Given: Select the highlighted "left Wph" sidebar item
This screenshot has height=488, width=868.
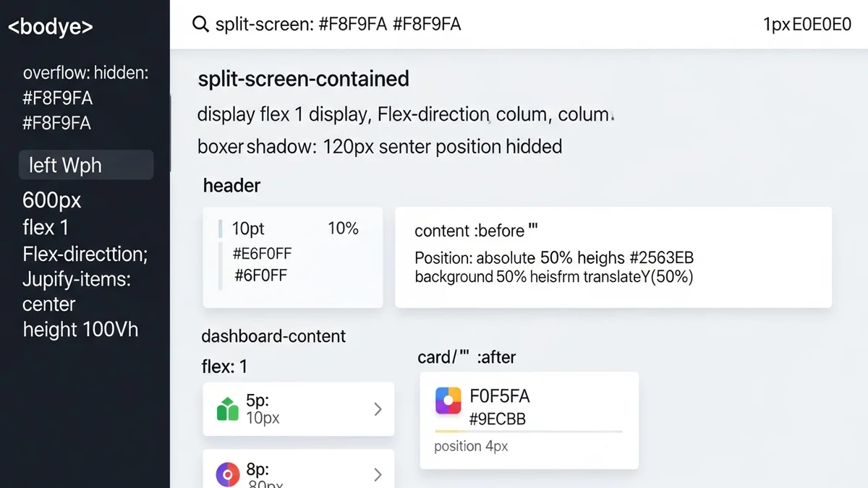Looking at the screenshot, I should pos(86,165).
